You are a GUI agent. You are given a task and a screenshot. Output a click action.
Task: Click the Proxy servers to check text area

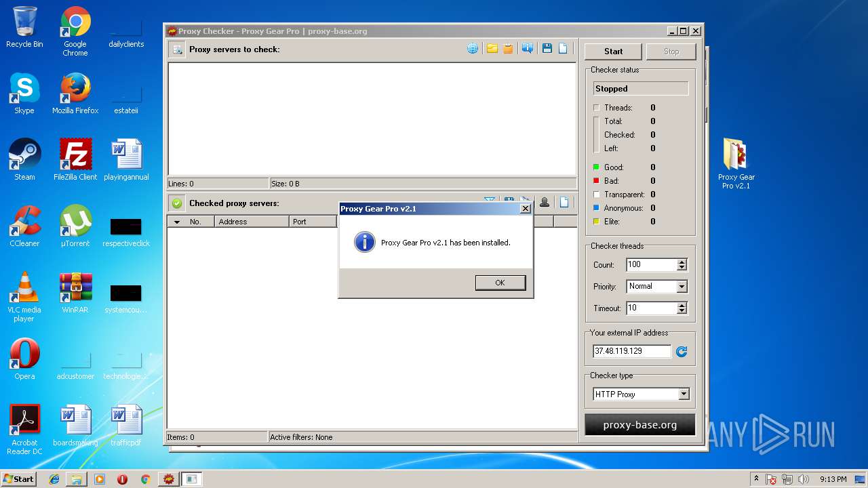pos(372,119)
